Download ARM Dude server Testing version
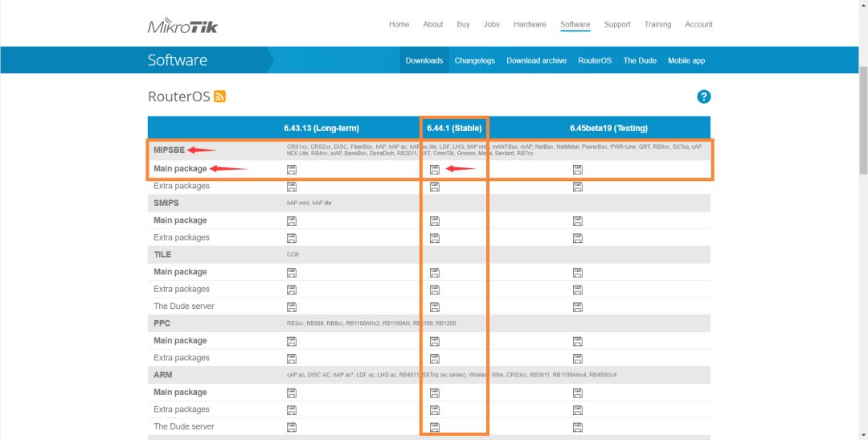Screen dimensions: 868x440 coord(578,427)
